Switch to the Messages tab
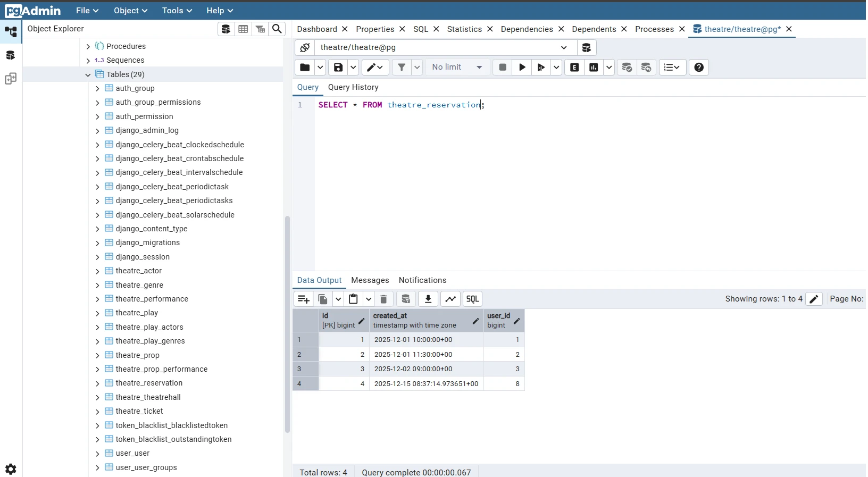This screenshot has width=868, height=477. tap(370, 280)
